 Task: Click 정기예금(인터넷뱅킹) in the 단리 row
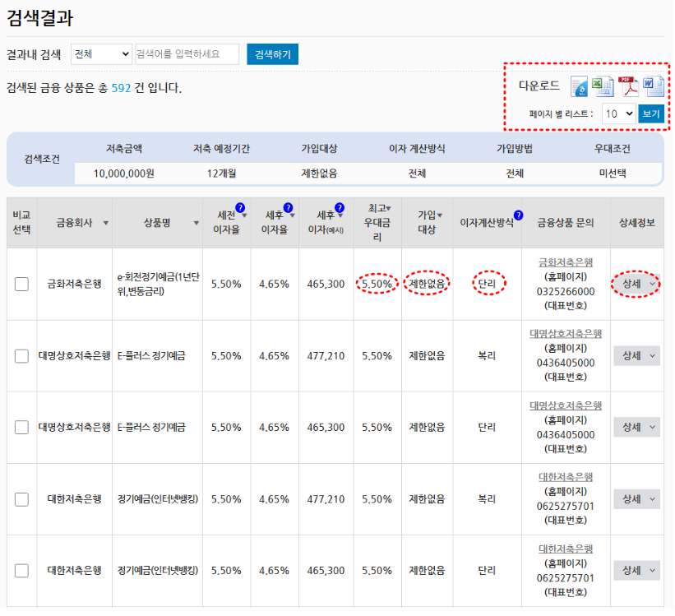pyautogui.click(x=158, y=571)
